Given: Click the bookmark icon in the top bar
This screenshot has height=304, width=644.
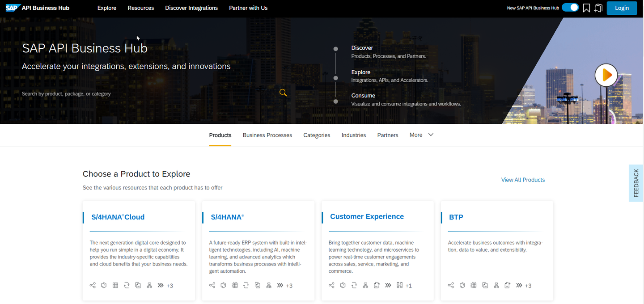Looking at the screenshot, I should click(586, 8).
